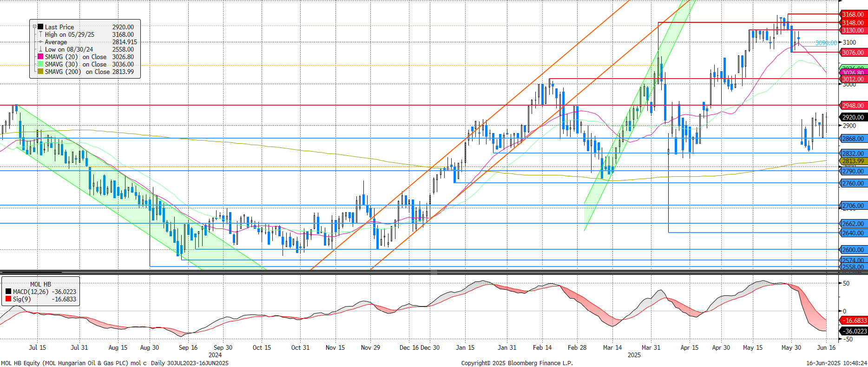
Task: Click the red 3168.00 price tag
Action: click(854, 14)
